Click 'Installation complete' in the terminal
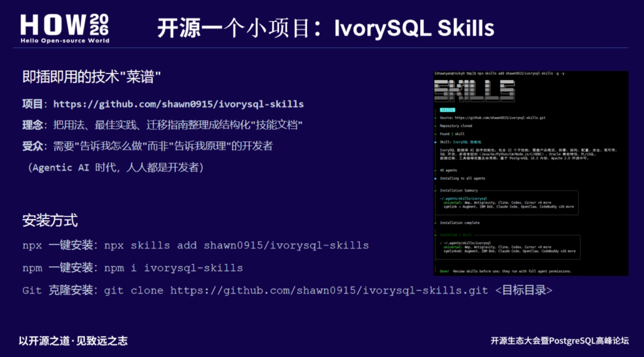Screen dimensions: 644x357 pos(460,223)
